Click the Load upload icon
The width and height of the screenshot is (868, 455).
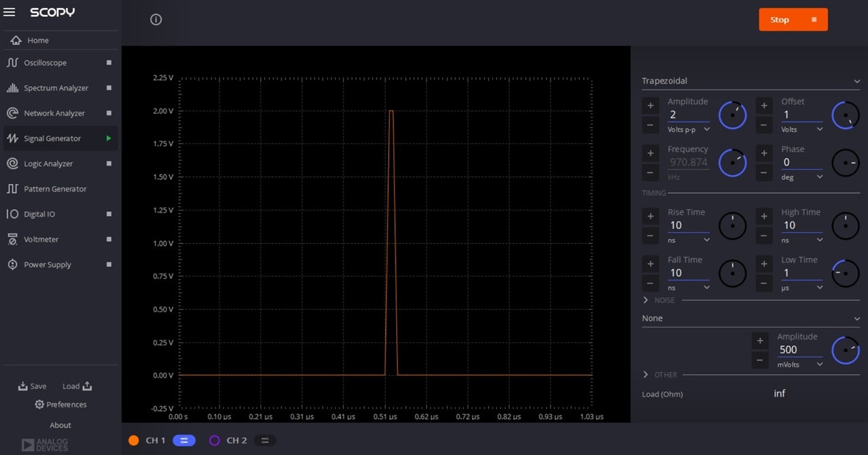[x=87, y=386]
